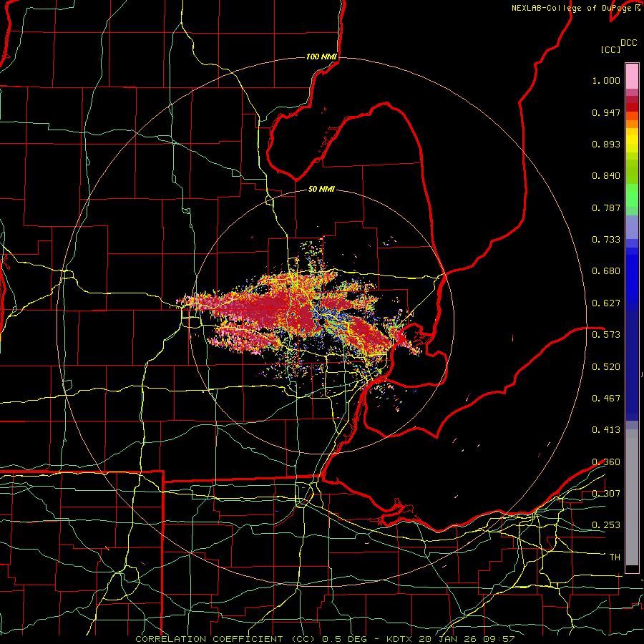The height and width of the screenshot is (644, 644).
Task: Click the 0.413 color scale value
Action: pyautogui.click(x=606, y=430)
